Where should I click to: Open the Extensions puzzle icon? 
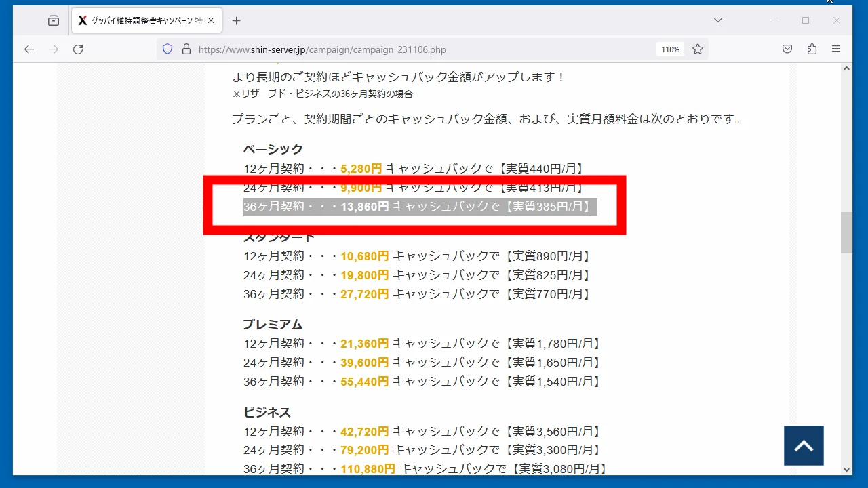(x=812, y=49)
